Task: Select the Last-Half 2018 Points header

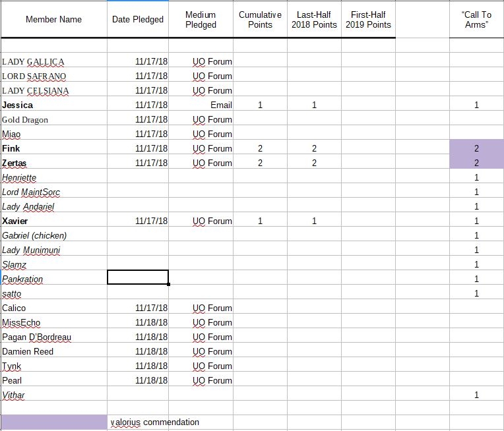Action: [314, 19]
